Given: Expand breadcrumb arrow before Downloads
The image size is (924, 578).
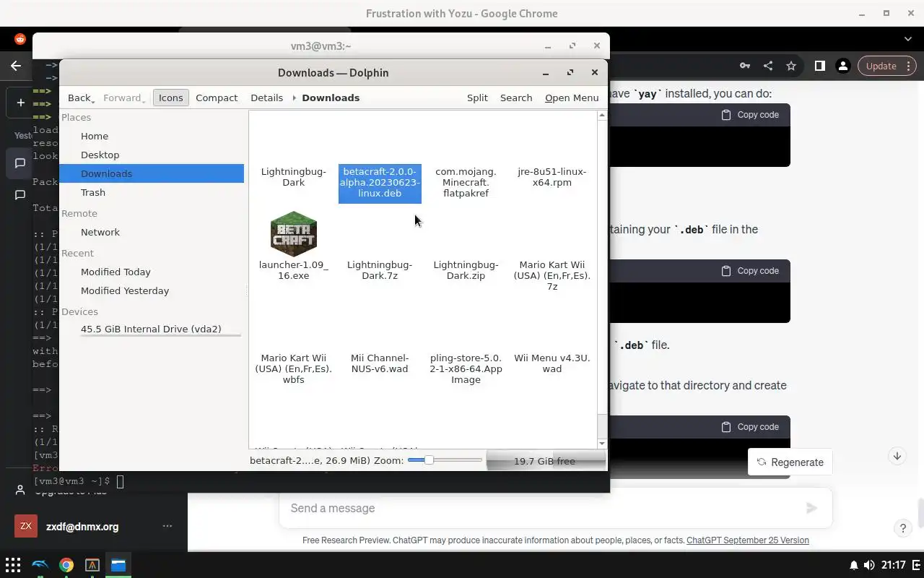Looking at the screenshot, I should [295, 98].
